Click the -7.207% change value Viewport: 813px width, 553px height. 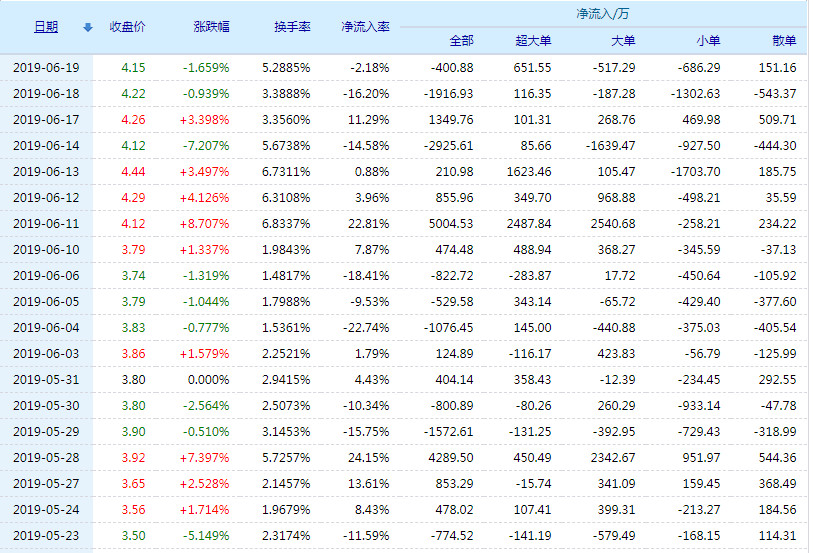206,146
